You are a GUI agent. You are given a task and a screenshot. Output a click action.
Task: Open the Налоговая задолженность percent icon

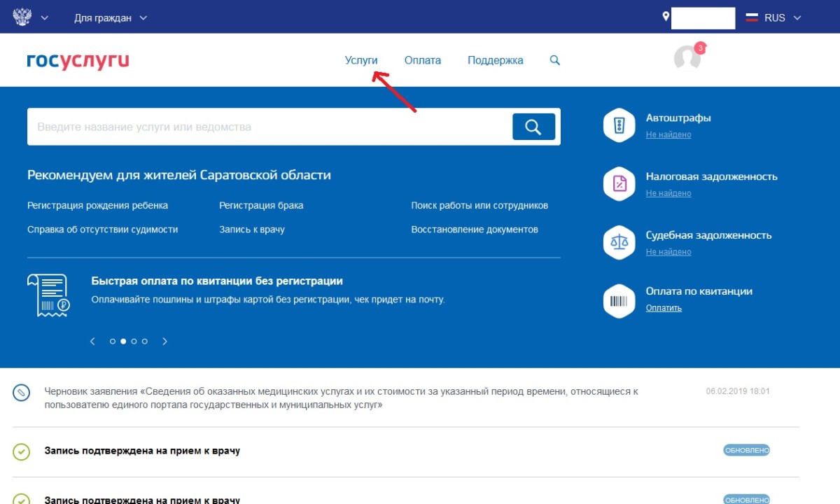coord(619,184)
